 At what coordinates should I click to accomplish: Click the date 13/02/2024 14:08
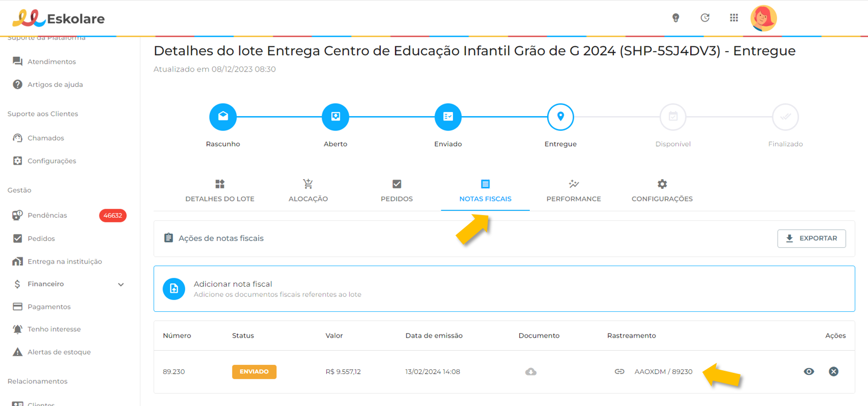click(432, 372)
